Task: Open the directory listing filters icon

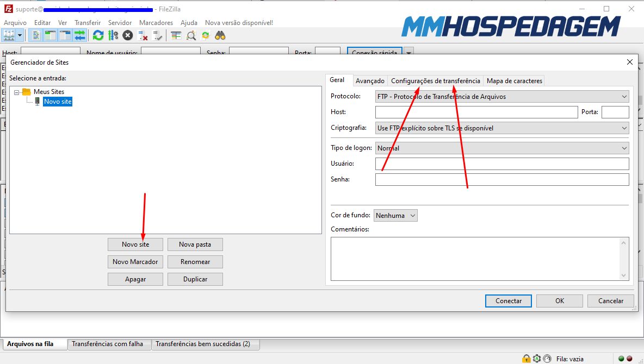Action: click(x=176, y=36)
